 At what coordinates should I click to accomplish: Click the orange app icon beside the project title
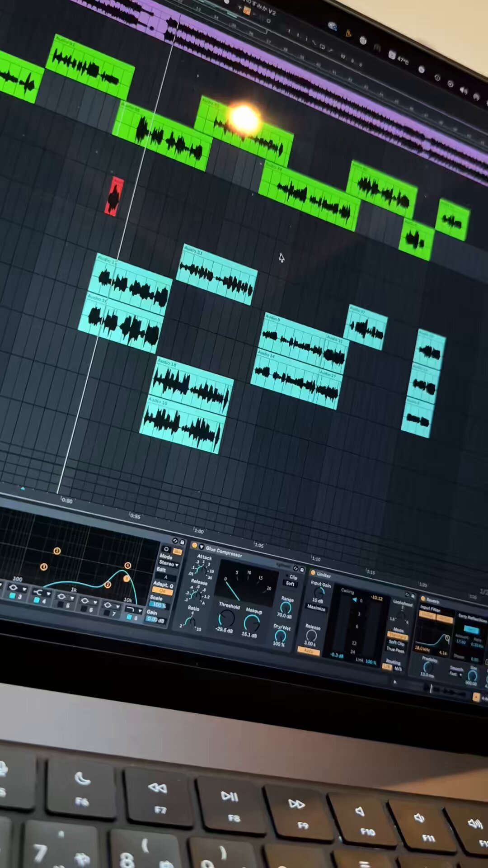247,11
